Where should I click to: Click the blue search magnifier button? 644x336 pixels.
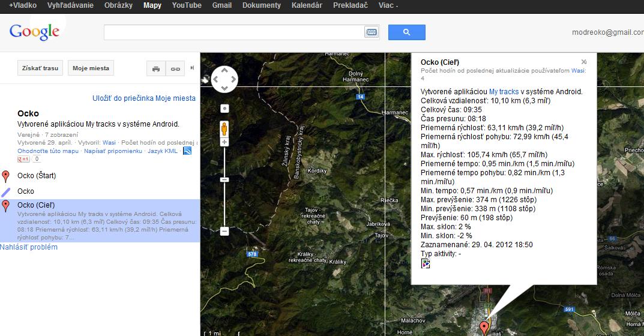406,32
